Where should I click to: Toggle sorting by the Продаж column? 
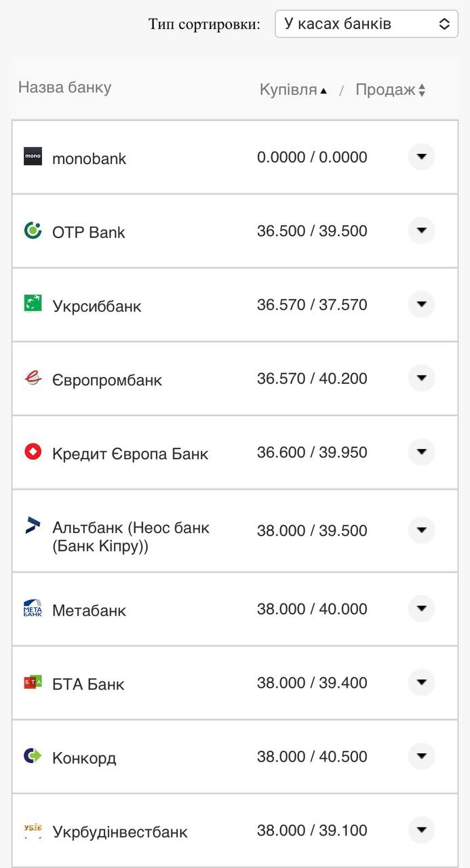pyautogui.click(x=389, y=89)
